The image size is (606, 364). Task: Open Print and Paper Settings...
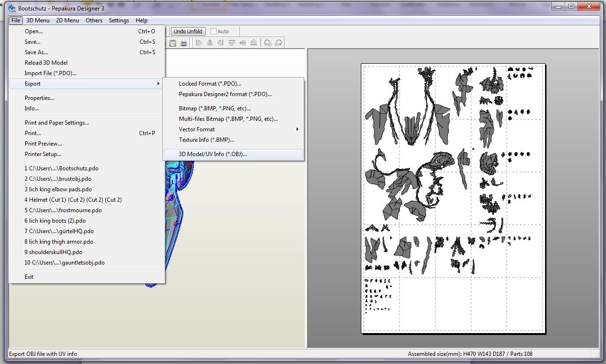point(87,123)
